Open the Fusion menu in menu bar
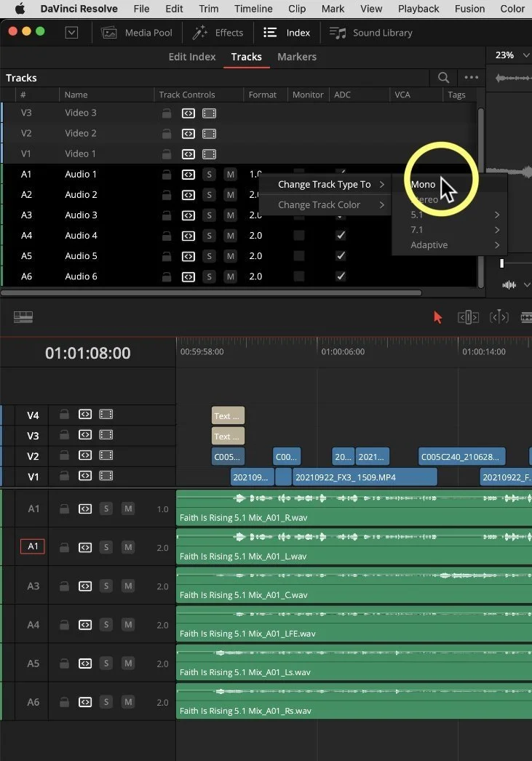The width and height of the screenshot is (532, 761). point(469,9)
